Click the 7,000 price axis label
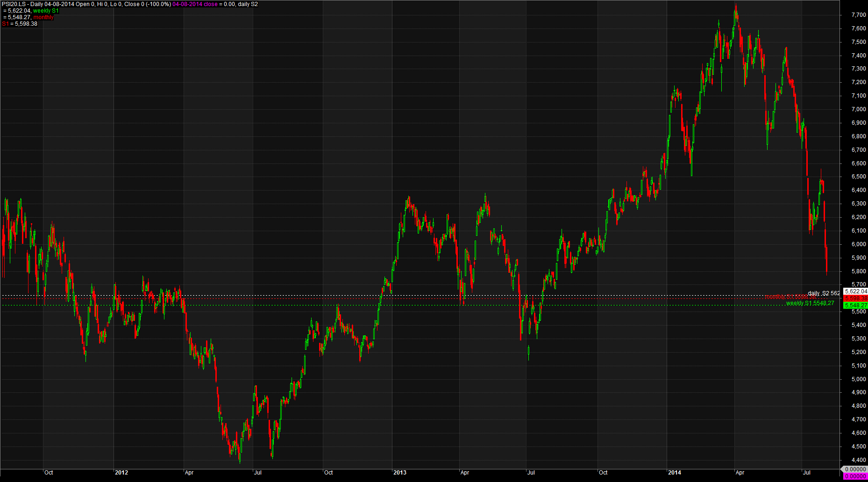Screen dimensions: 868x482 [x=859, y=109]
